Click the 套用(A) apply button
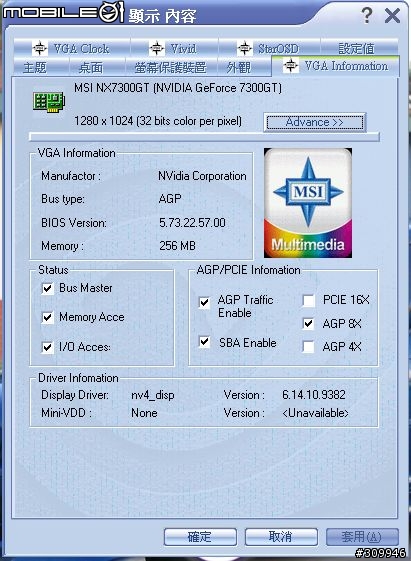Screen dimensions: 411x561 click(362, 537)
